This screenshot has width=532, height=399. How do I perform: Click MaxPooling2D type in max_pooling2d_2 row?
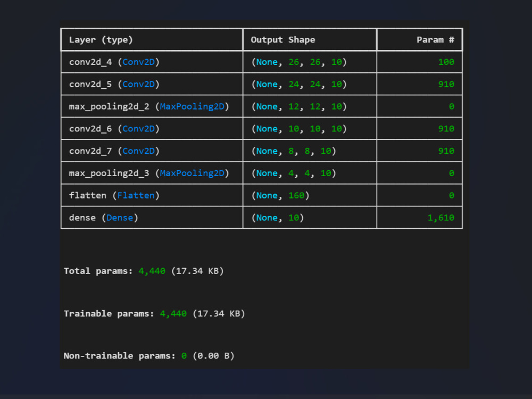tap(192, 106)
